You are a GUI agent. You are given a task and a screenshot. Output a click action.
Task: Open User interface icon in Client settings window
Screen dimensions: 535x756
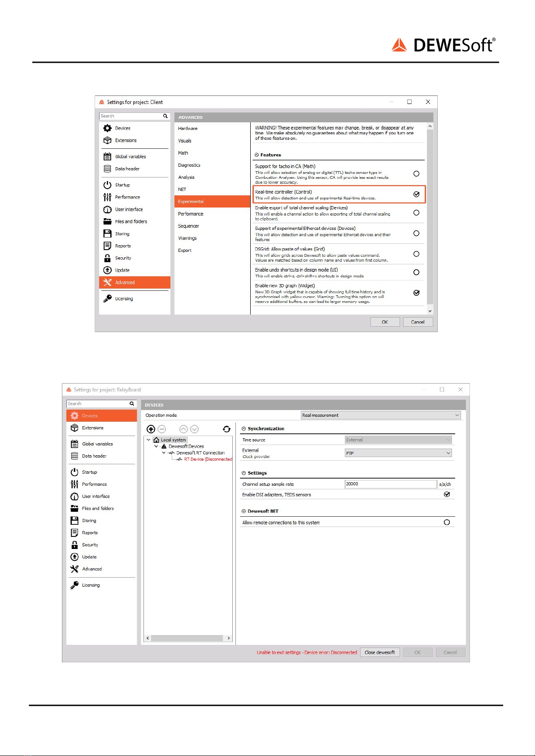click(x=107, y=209)
